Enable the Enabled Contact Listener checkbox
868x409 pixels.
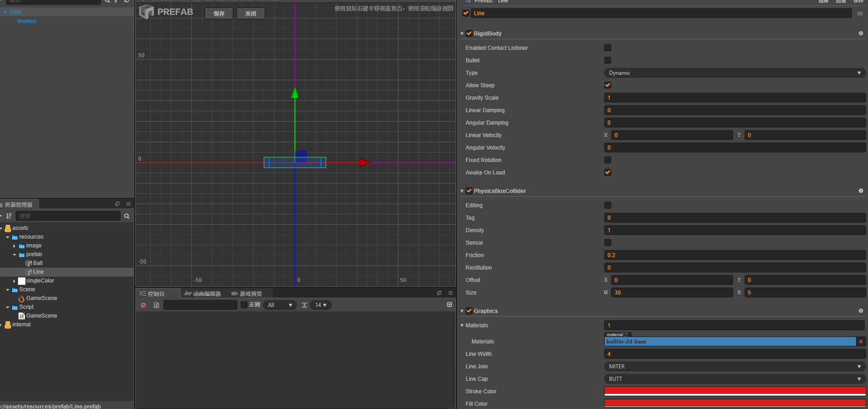tap(607, 48)
